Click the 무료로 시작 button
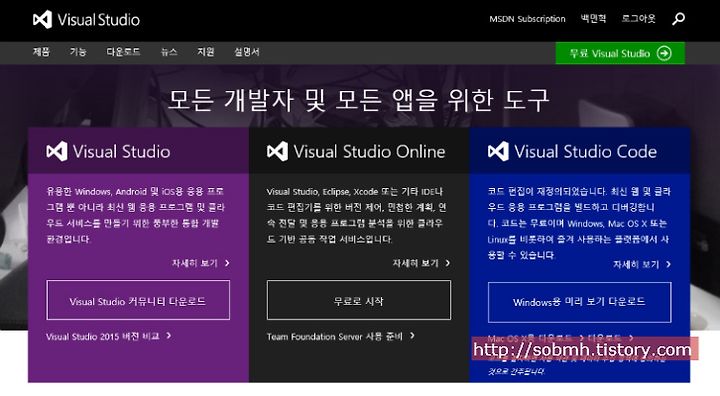This screenshot has height=396, width=720. point(359,300)
